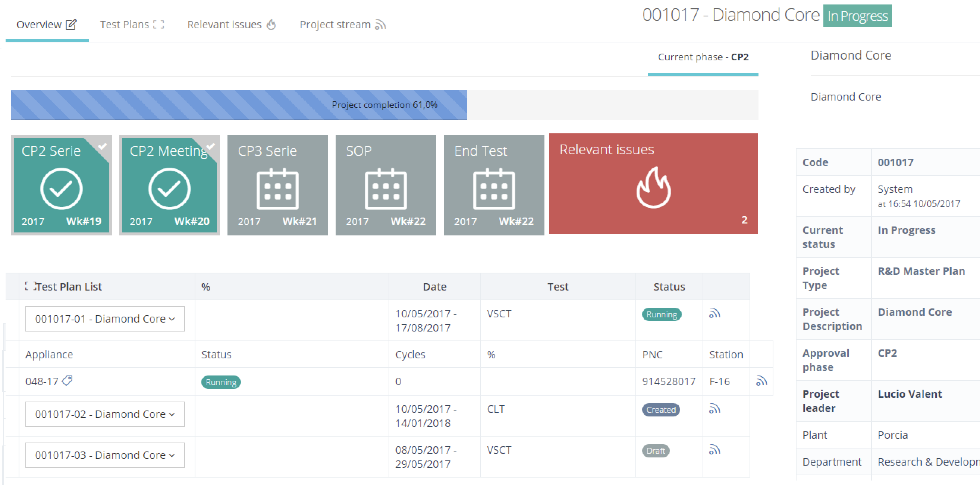
Task: Expand the 001017-01 - Diamond Core dropdown
Action: coord(105,318)
